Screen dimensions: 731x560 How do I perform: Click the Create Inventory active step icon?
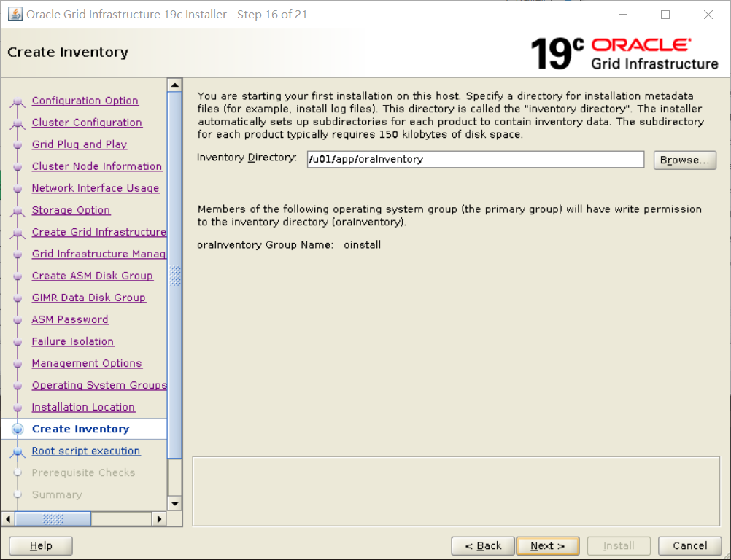tap(18, 429)
